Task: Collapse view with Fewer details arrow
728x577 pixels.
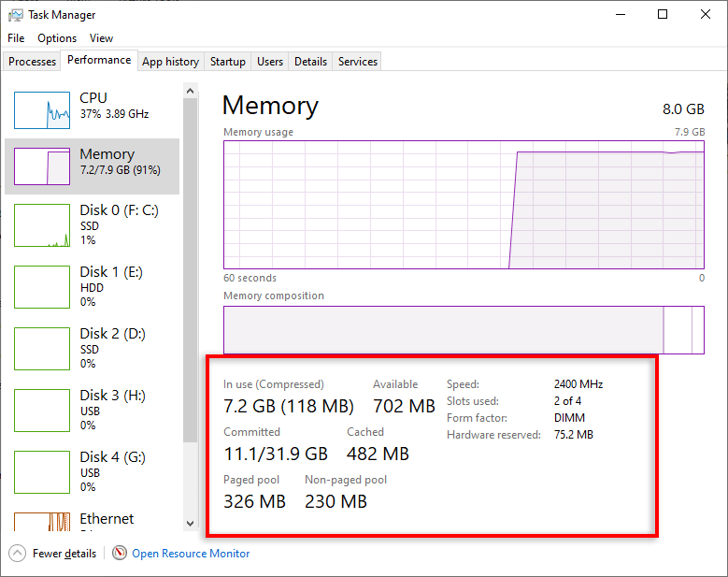Action: (17, 554)
